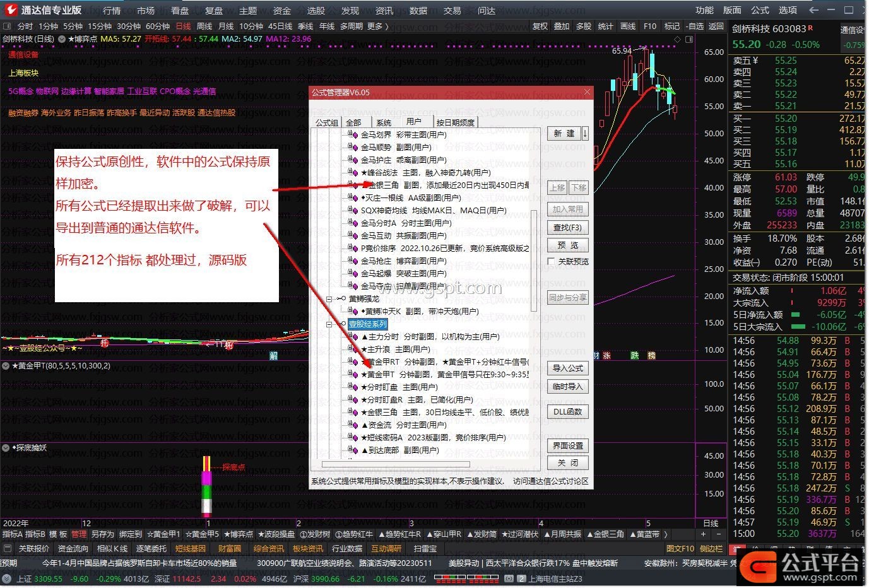Click the round arrow icon left of 上证
Viewport: 869px width, 588px height.
(7, 579)
